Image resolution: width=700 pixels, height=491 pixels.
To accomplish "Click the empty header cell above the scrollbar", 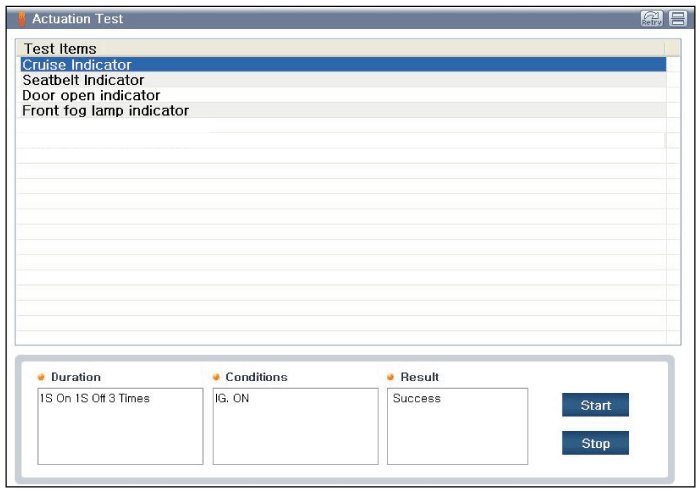I will (673, 48).
